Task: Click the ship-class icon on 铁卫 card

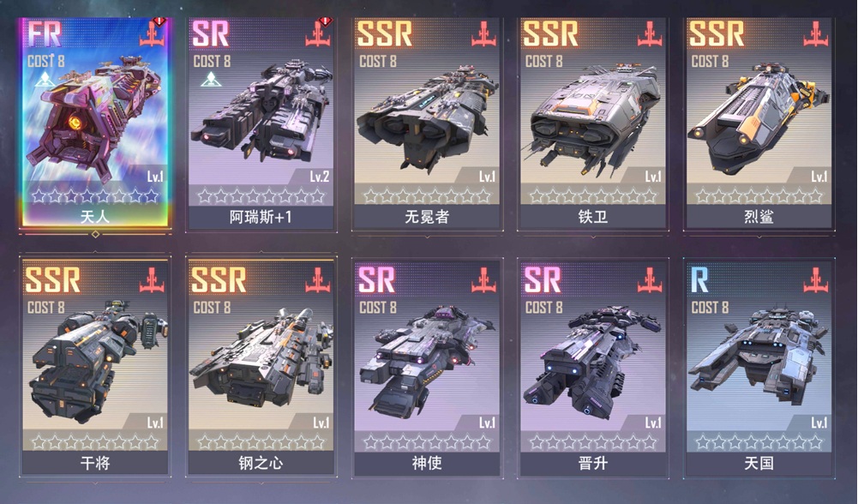Action: 650,34
